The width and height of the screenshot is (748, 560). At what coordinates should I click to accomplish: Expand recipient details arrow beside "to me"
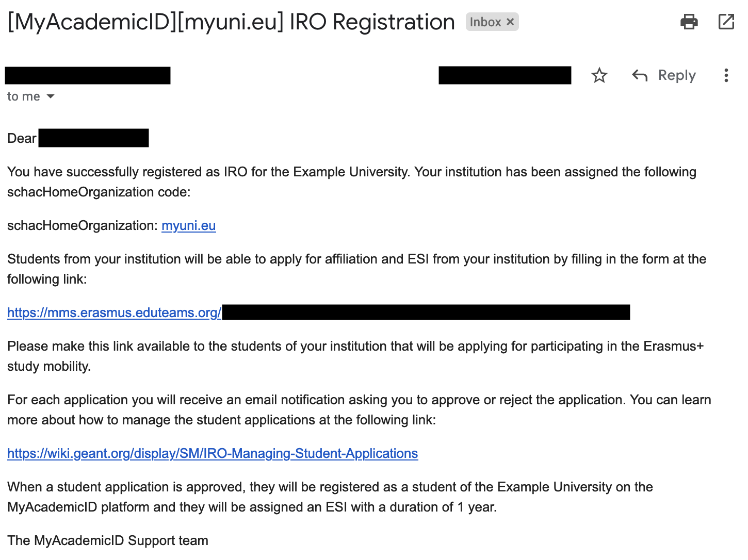(51, 96)
